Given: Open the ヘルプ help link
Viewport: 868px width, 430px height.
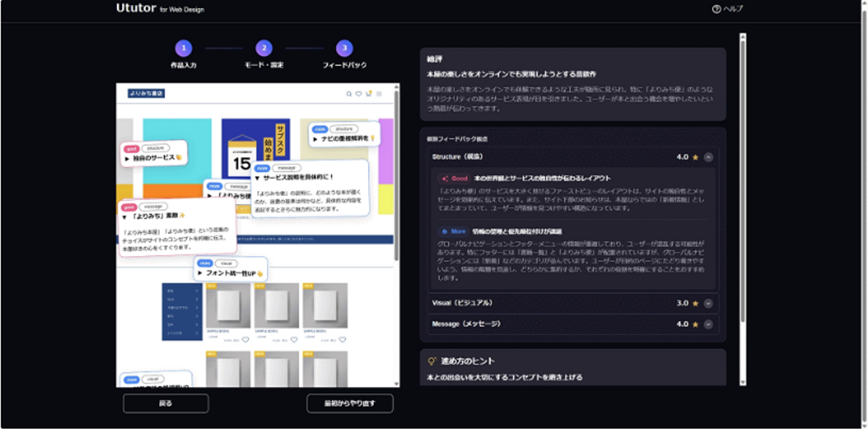Looking at the screenshot, I should click(728, 9).
